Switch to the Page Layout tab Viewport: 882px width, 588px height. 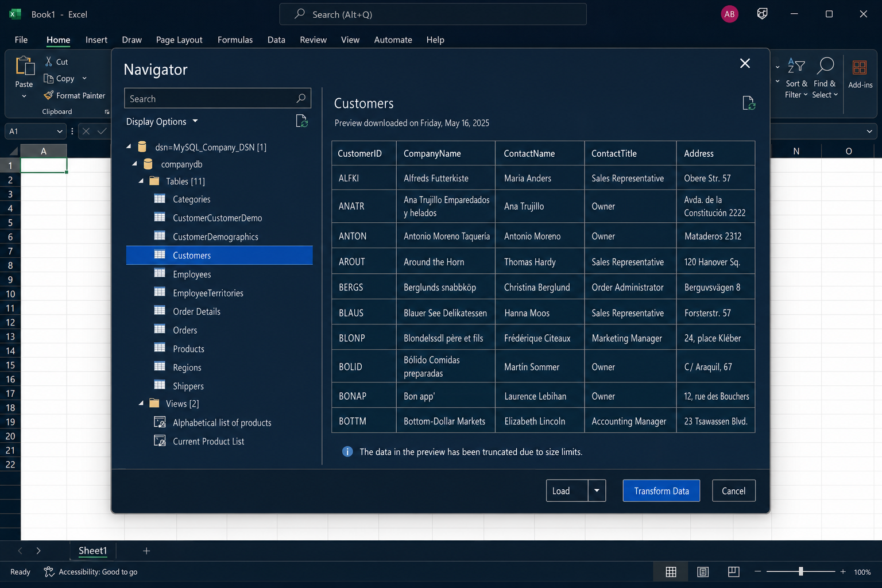[x=179, y=40]
